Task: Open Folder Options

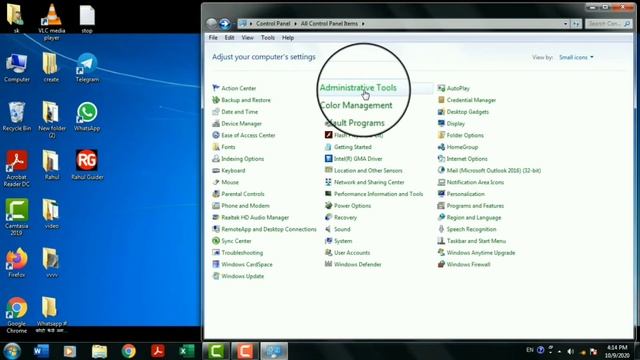Action: coord(461,135)
